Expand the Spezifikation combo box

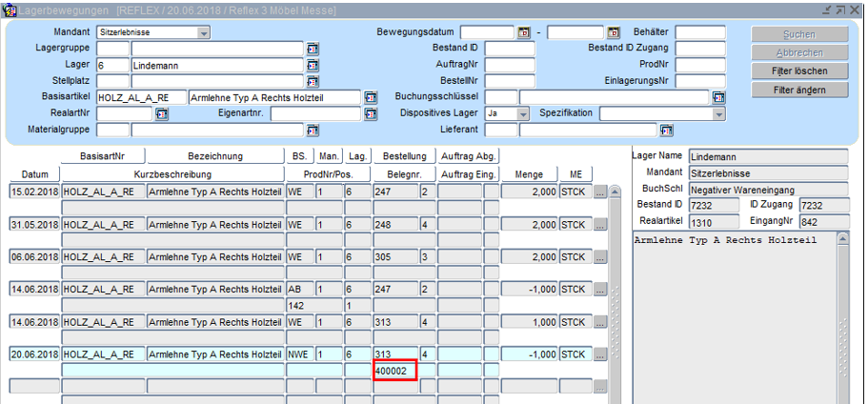(x=719, y=113)
